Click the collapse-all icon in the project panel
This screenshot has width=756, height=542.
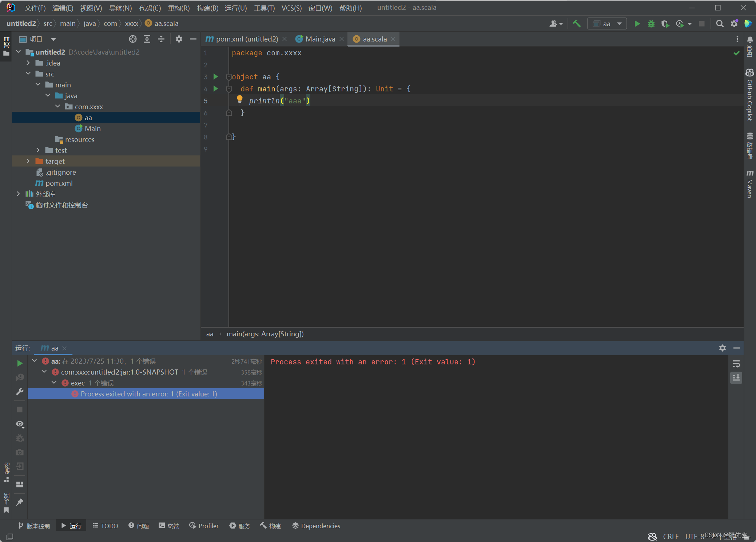[161, 39]
